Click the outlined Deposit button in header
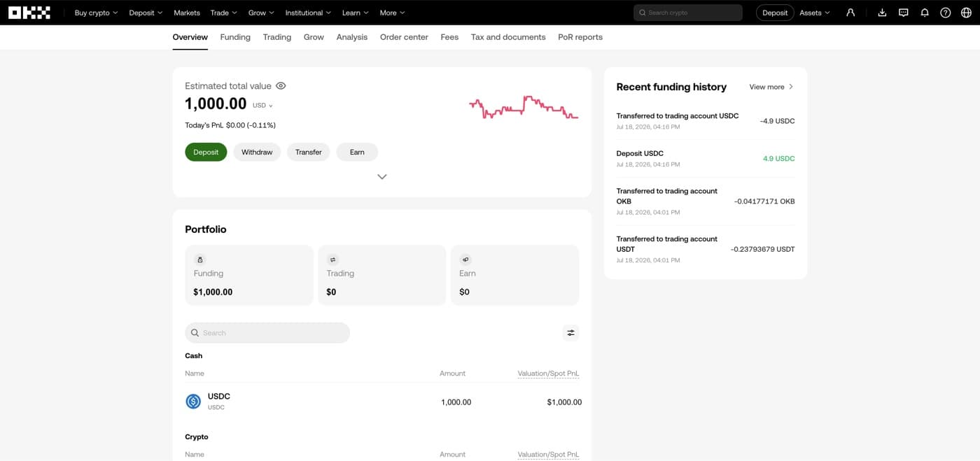This screenshot has width=980, height=461. [x=775, y=13]
